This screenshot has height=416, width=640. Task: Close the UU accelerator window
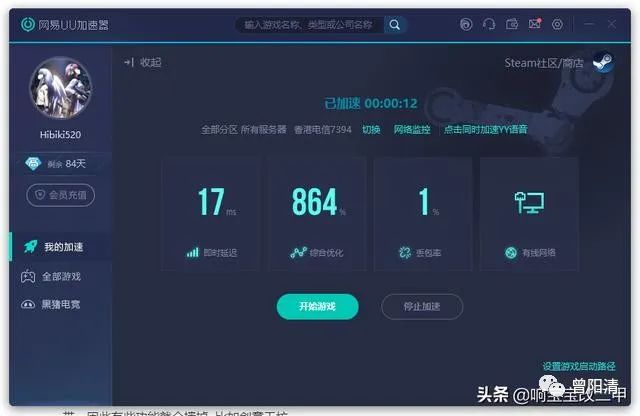point(612,24)
